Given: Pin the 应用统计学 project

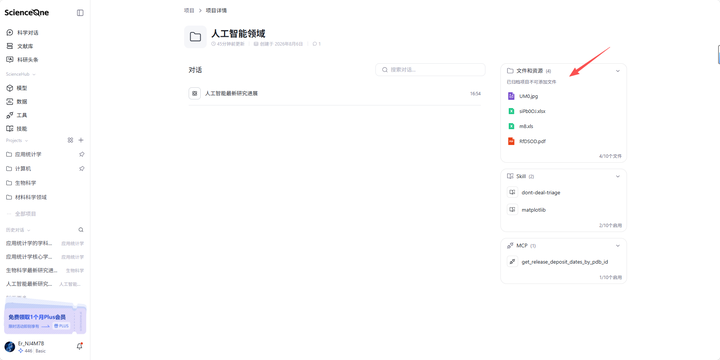Looking at the screenshot, I should pos(81,154).
